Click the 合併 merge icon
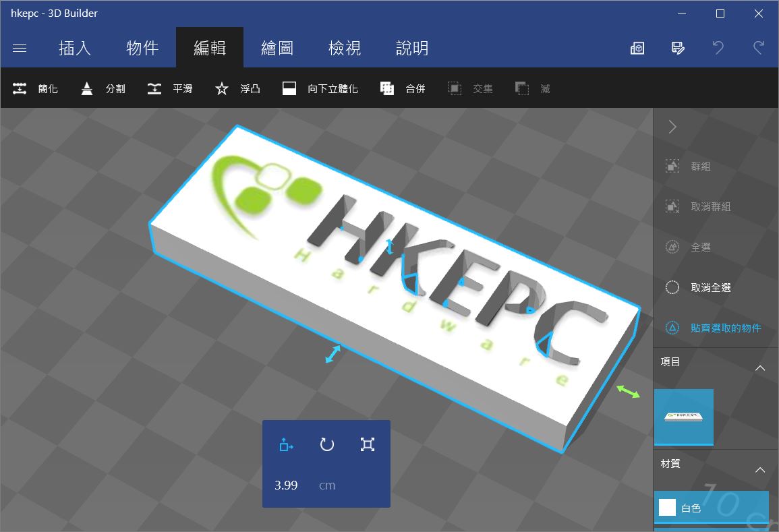 coord(387,88)
